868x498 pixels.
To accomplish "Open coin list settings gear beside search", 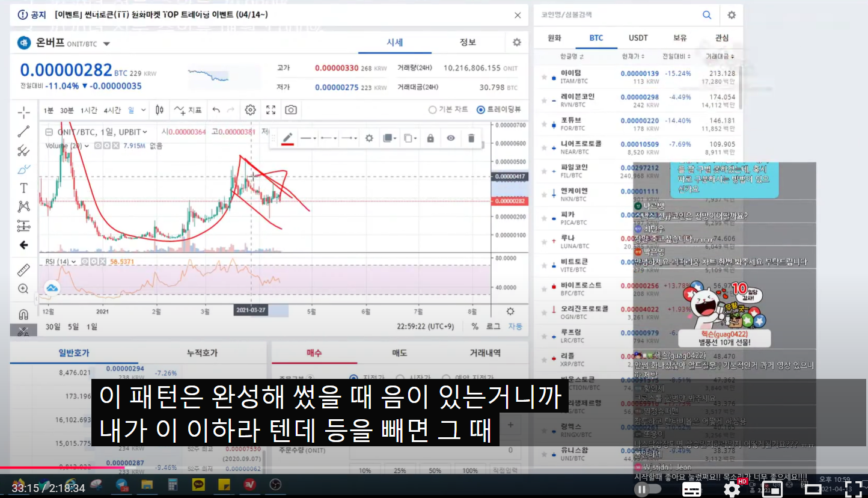I will coord(732,15).
